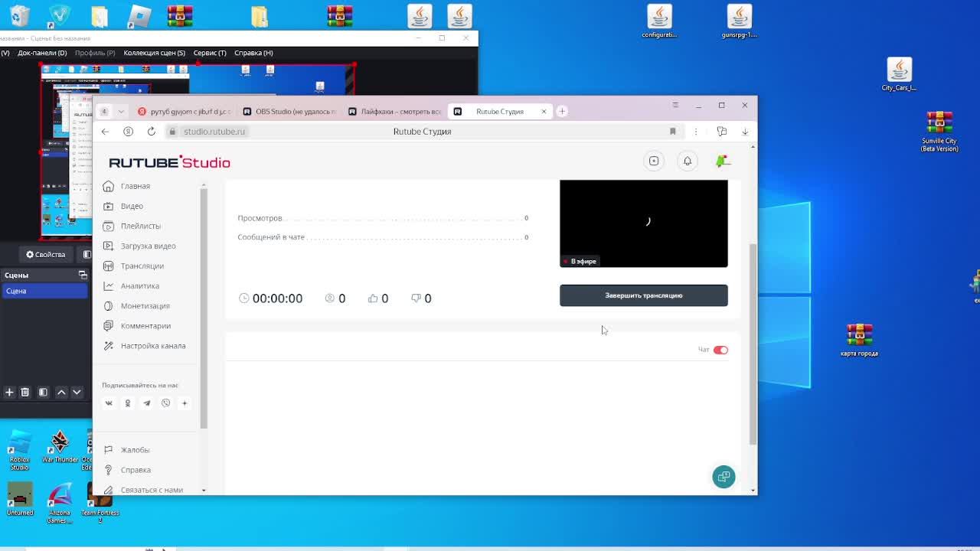The width and height of the screenshot is (980, 551).
Task: Open Roblox Studio desktop shortcut
Action: [x=19, y=451]
